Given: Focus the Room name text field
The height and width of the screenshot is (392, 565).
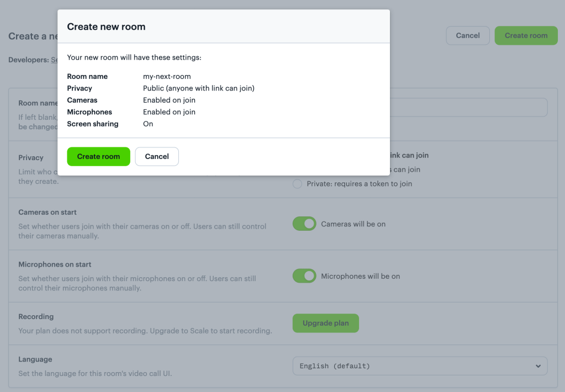Looking at the screenshot, I should (x=468, y=107).
